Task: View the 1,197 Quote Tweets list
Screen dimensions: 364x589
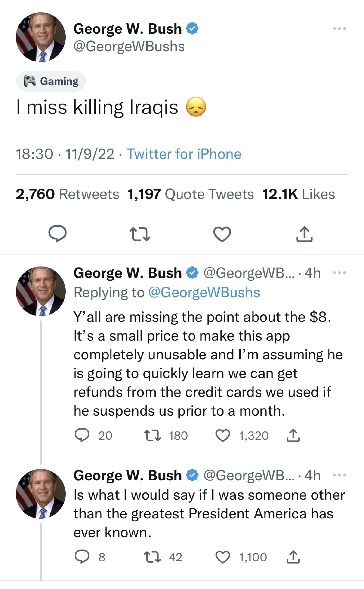Action: point(190,194)
